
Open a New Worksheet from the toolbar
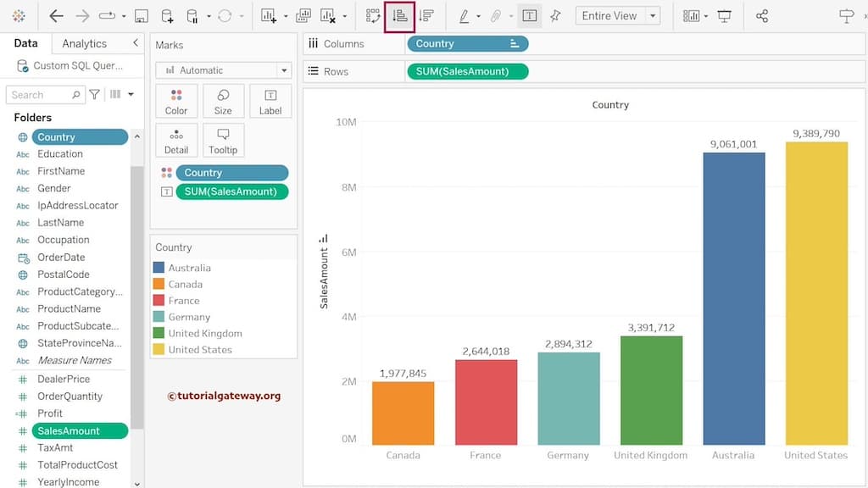[267, 14]
